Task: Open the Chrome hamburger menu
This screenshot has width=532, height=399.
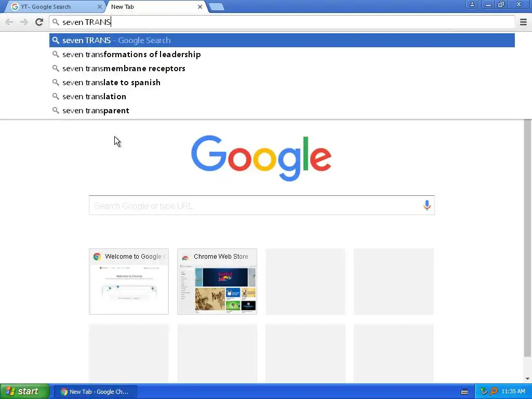Action: (x=523, y=22)
